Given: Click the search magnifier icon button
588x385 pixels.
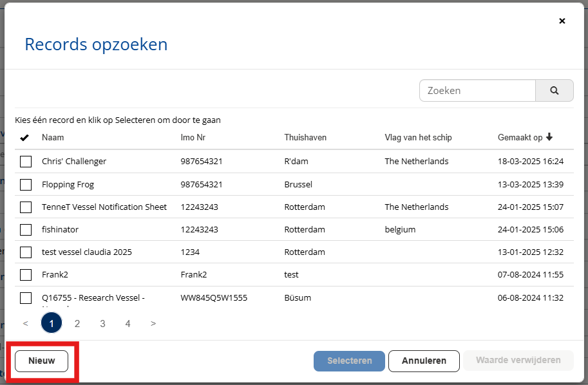Looking at the screenshot, I should click(554, 91).
